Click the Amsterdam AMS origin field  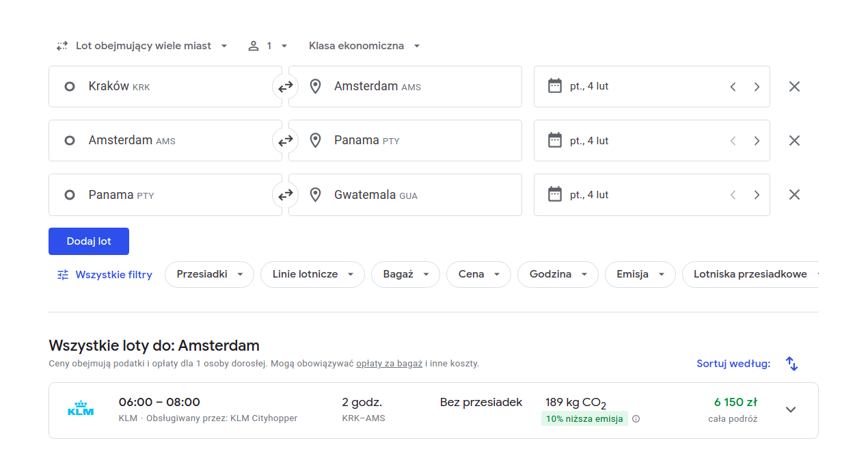click(x=165, y=141)
